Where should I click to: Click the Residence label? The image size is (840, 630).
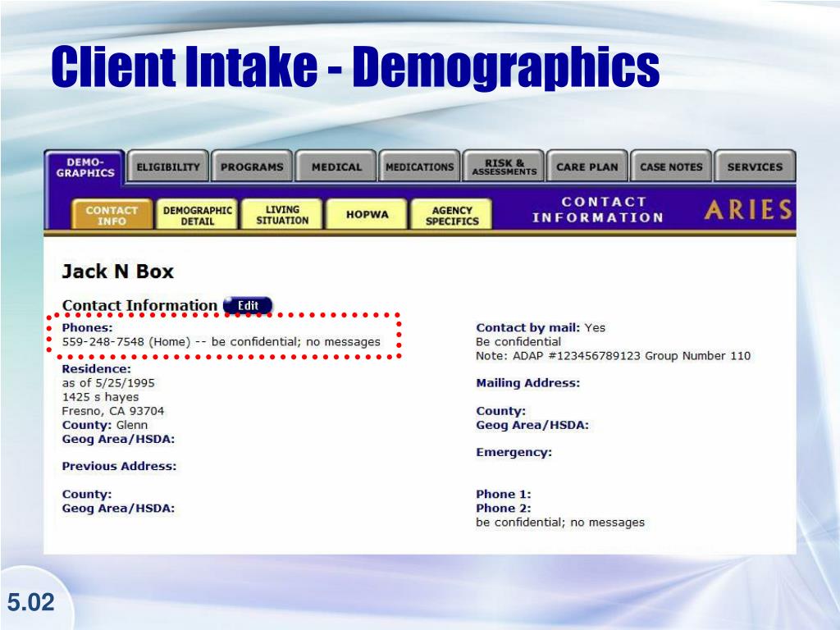pyautogui.click(x=97, y=368)
